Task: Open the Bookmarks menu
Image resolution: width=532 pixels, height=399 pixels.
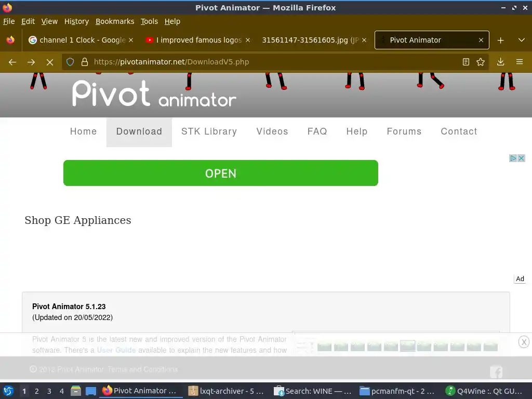Action: tap(115, 21)
